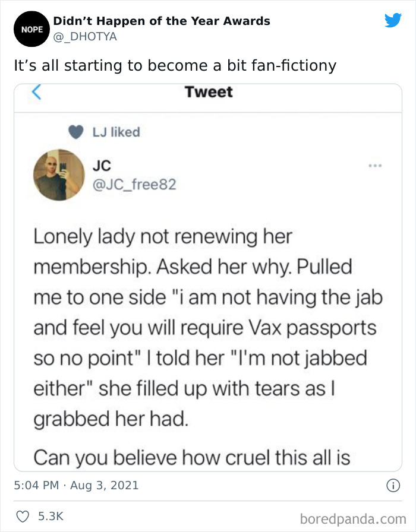Click the heart icon beside LJ liked
This screenshot has width=416, height=532.
click(x=75, y=132)
